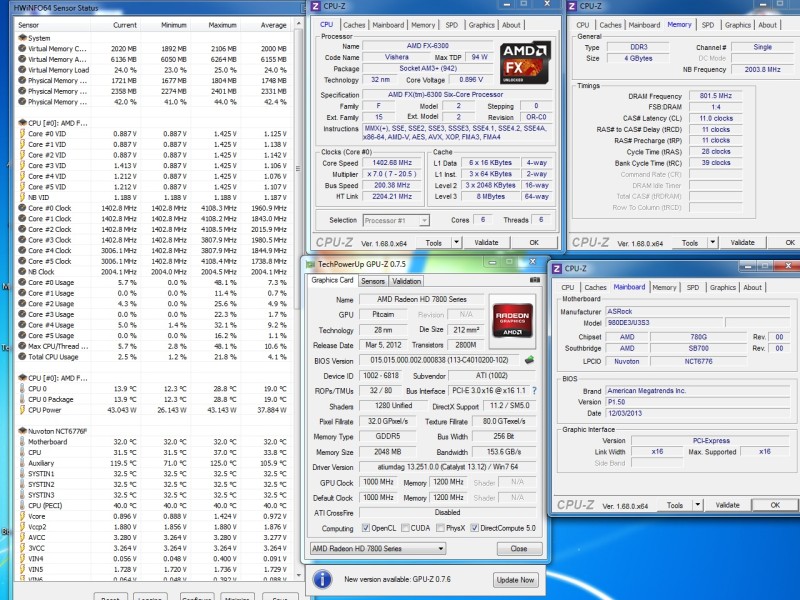Click the DRAM Frequency 801.5 MHz value

(x=715, y=96)
